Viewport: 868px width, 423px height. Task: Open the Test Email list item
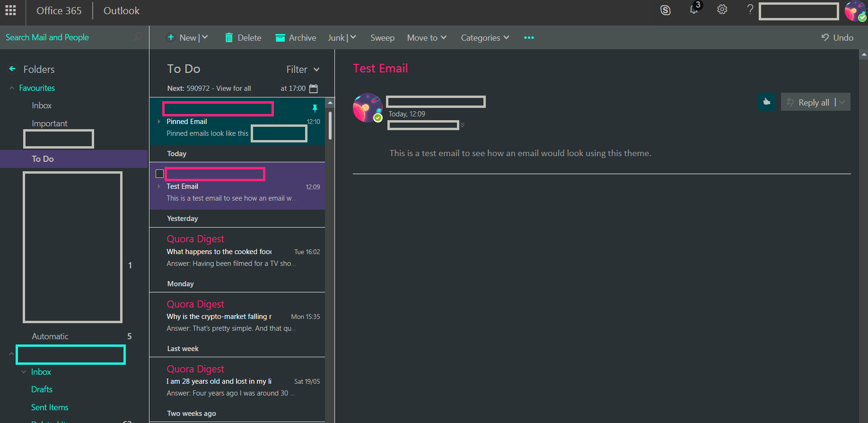237,186
